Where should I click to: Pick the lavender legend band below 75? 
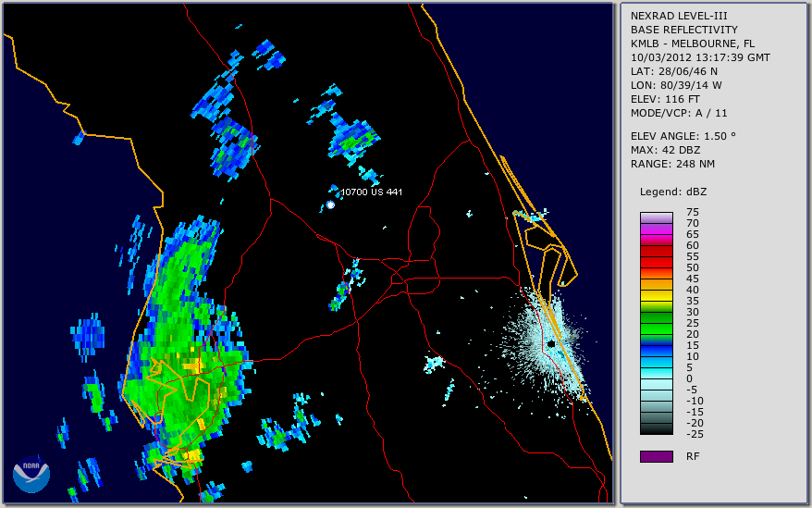point(656,217)
